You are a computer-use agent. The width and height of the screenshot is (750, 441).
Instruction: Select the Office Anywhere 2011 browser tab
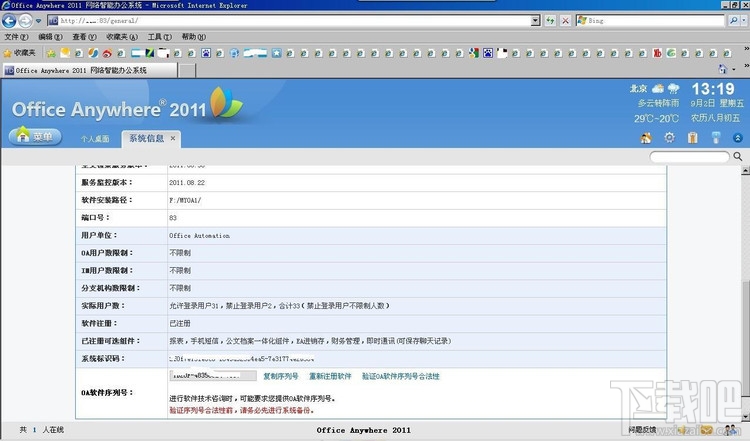90,70
